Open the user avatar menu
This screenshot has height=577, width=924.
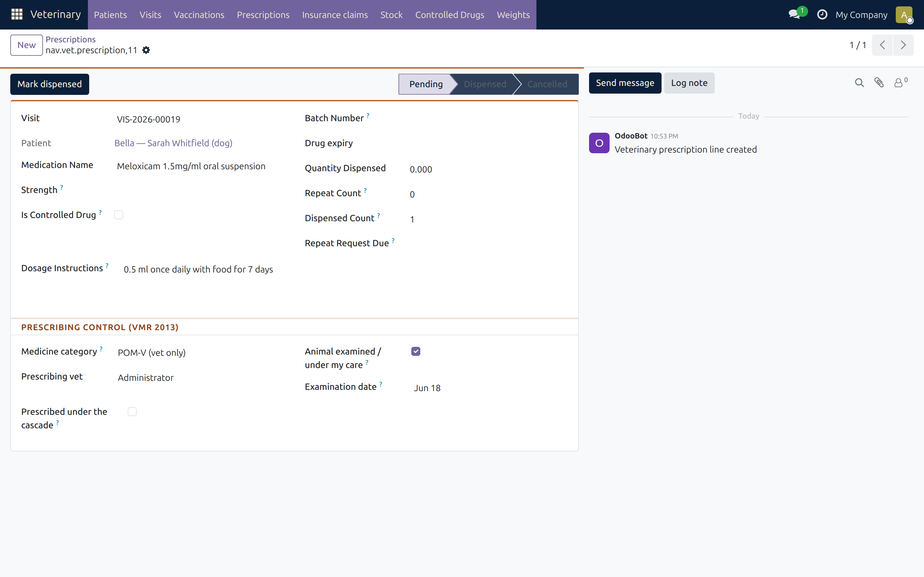tap(904, 15)
